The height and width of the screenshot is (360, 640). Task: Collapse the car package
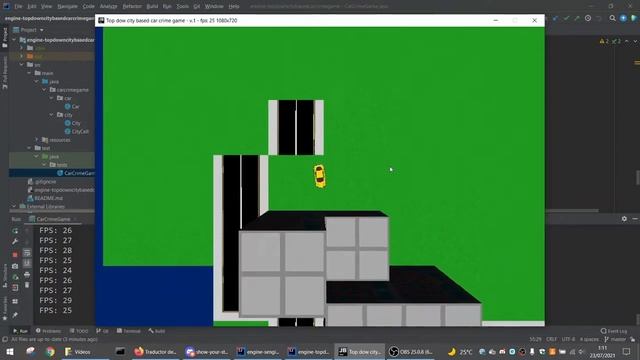52,98
